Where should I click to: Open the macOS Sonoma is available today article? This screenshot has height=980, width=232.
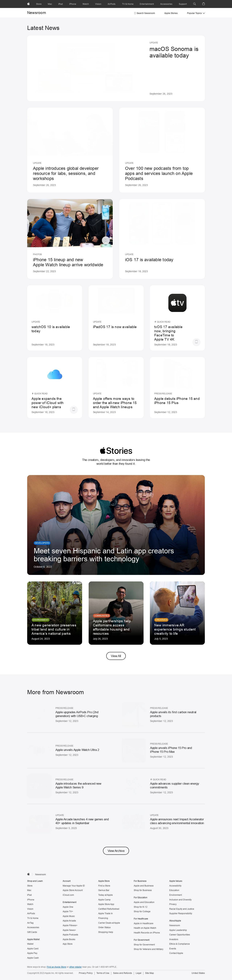(x=116, y=69)
